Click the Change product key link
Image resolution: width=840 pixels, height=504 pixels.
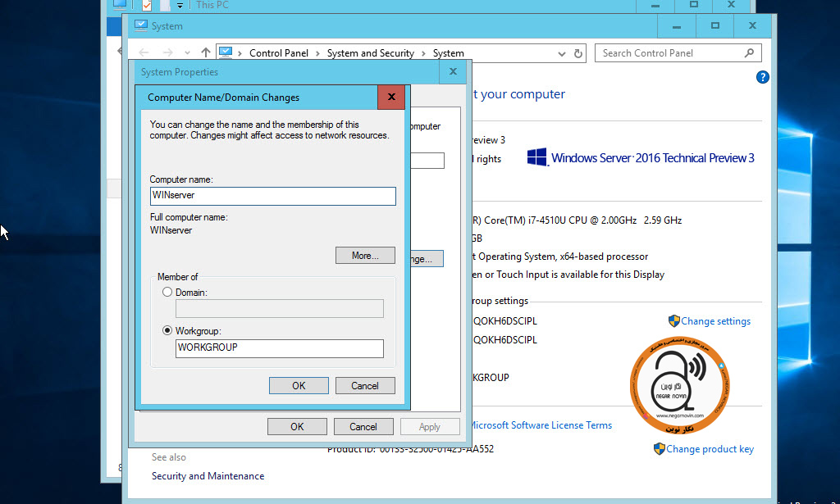[710, 449]
